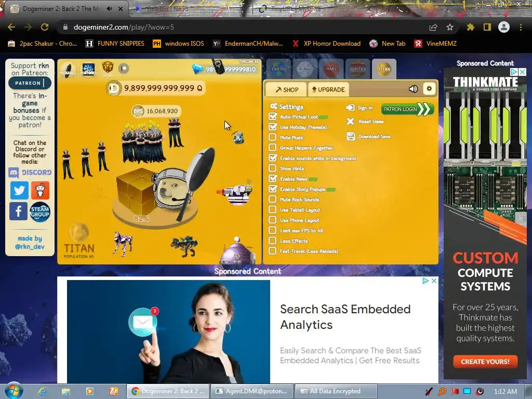This screenshot has width=532, height=399.
Task: Click the Doge astronaut helmet to mine
Action: [x=171, y=188]
